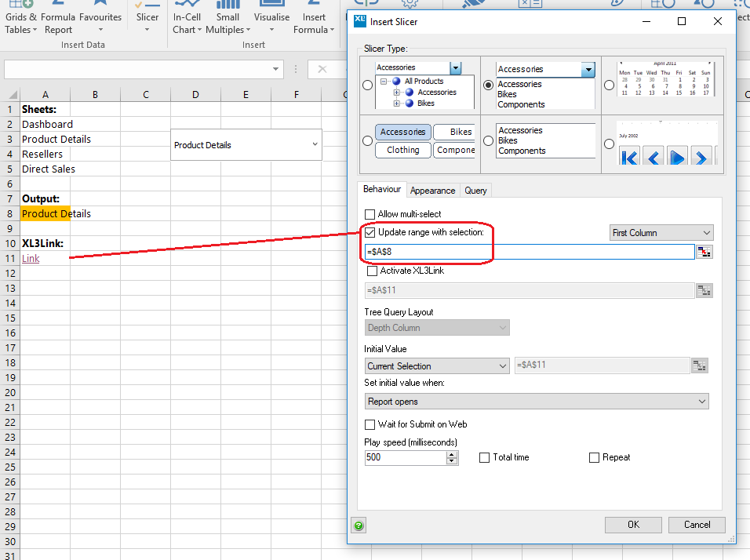Open the Query tab
750x560 pixels.
click(475, 191)
